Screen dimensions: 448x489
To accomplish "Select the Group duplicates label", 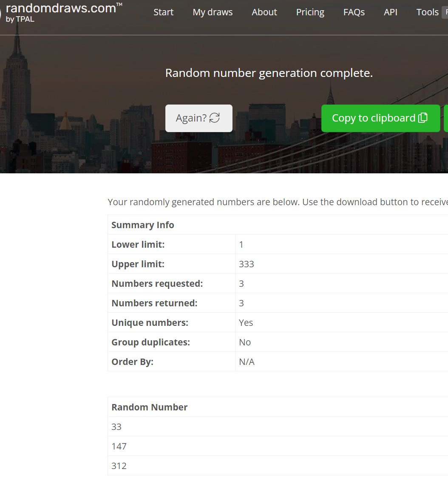I will pyautogui.click(x=151, y=342).
